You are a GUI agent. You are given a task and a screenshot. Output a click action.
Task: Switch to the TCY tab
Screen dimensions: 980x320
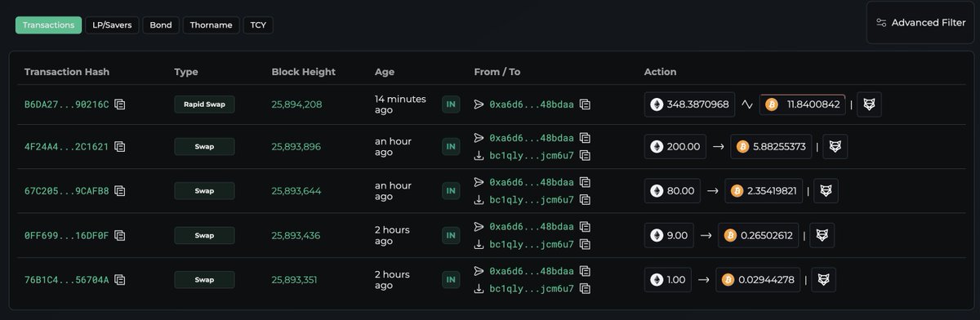[x=258, y=25]
